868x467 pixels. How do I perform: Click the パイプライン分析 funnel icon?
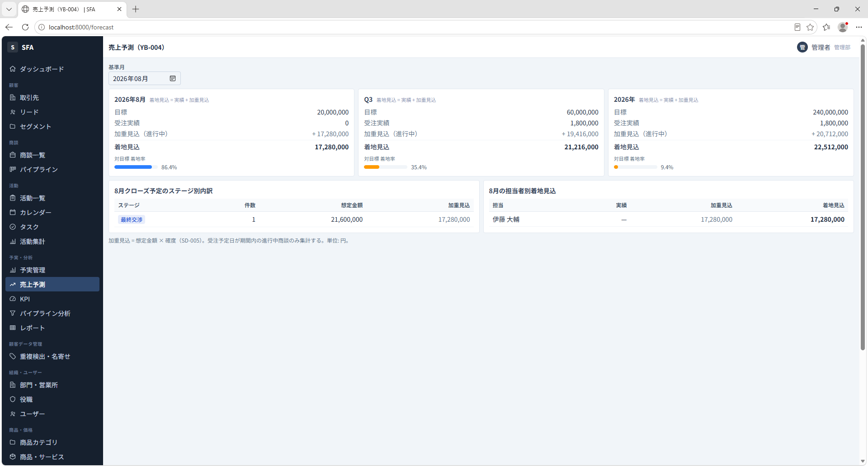tap(13, 313)
